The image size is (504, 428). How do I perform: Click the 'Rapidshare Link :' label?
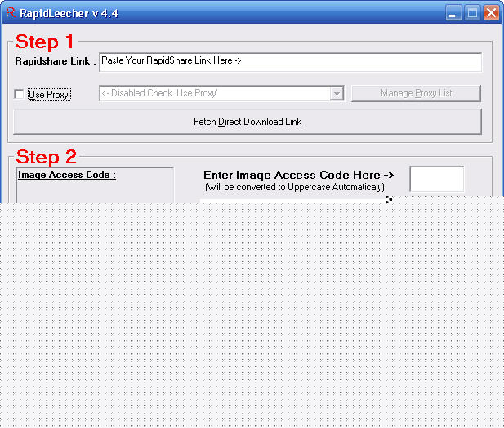click(x=56, y=61)
